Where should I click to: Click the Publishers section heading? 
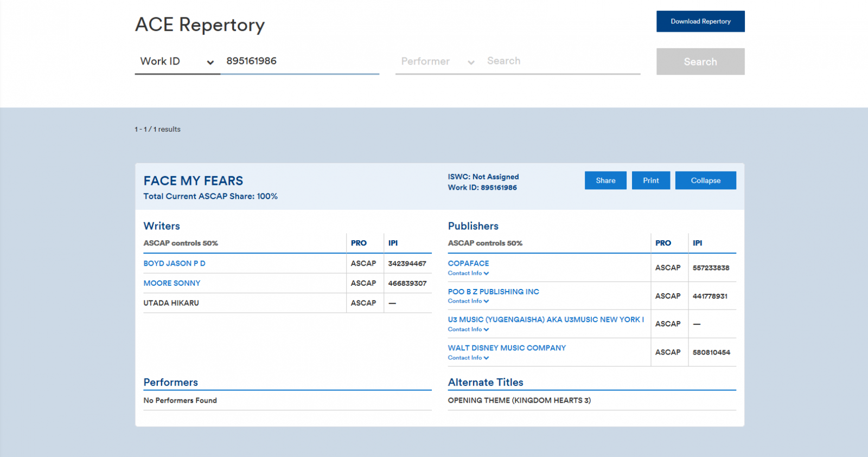(473, 226)
